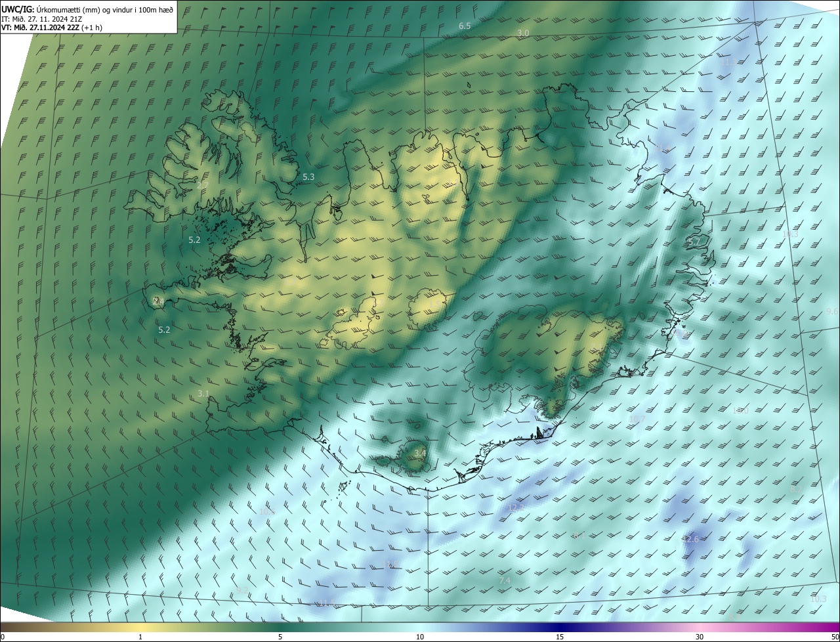Image resolution: width=840 pixels, height=642 pixels.
Task: Click the colour scale tick label 50
Action: 835,637
